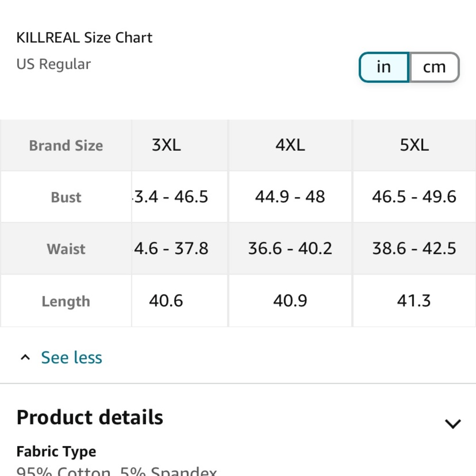Select 3XL length value 40.6

point(166,300)
